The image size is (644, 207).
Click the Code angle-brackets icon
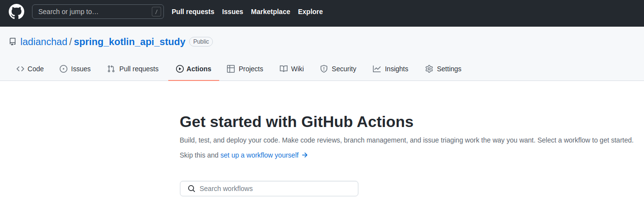click(x=20, y=69)
